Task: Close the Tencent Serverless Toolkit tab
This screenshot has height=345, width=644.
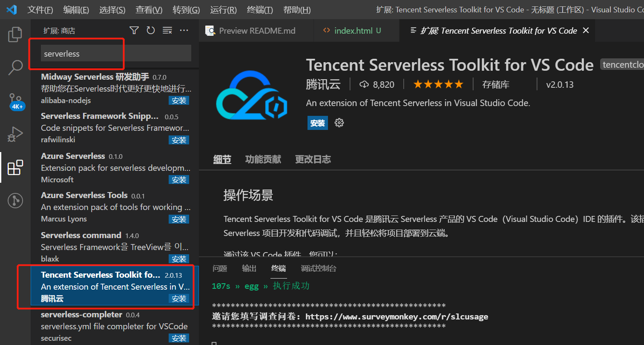Action: pos(586,31)
